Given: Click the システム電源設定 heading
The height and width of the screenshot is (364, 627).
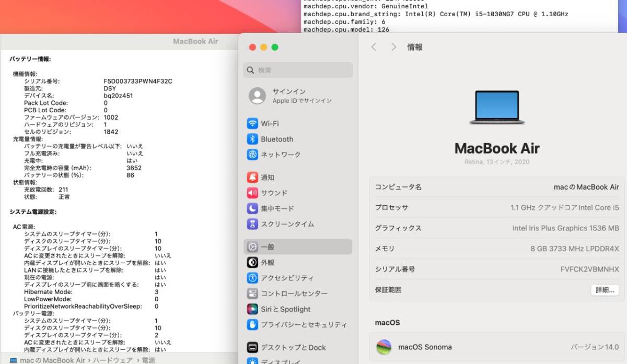Looking at the screenshot, I should (x=33, y=212).
